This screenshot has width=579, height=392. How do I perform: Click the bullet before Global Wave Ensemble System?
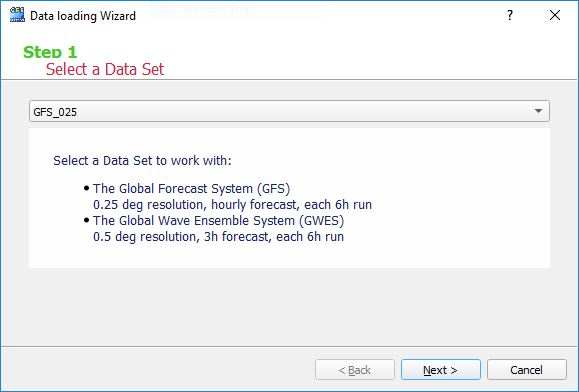[86, 220]
